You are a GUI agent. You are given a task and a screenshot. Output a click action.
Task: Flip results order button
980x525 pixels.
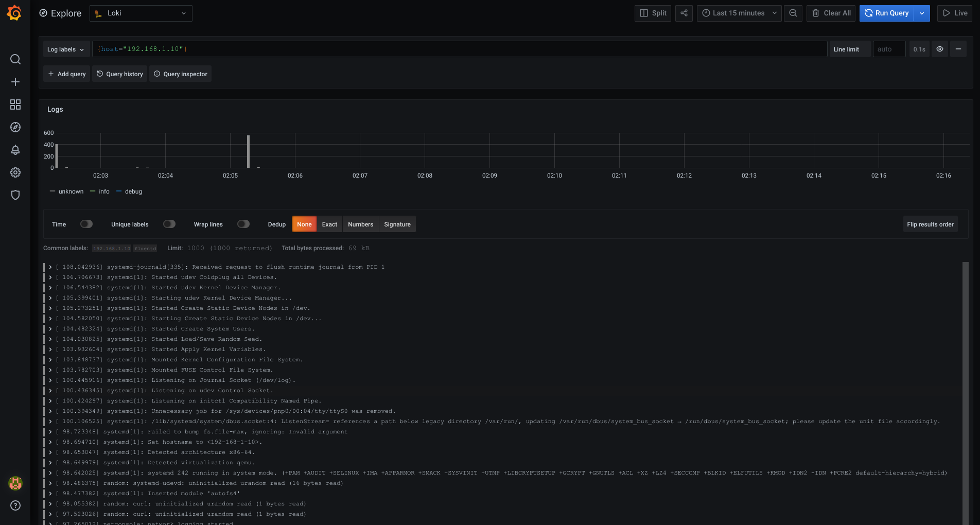tap(930, 224)
